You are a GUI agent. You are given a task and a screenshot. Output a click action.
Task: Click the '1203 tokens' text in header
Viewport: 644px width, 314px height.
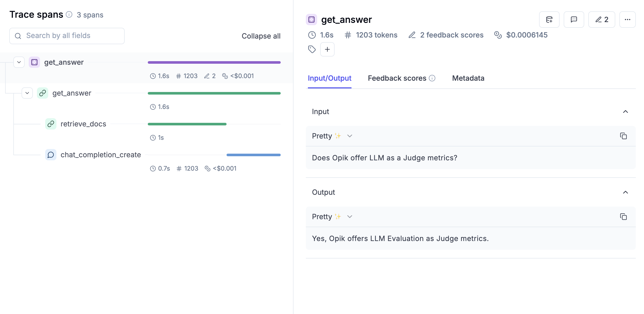coord(376,35)
